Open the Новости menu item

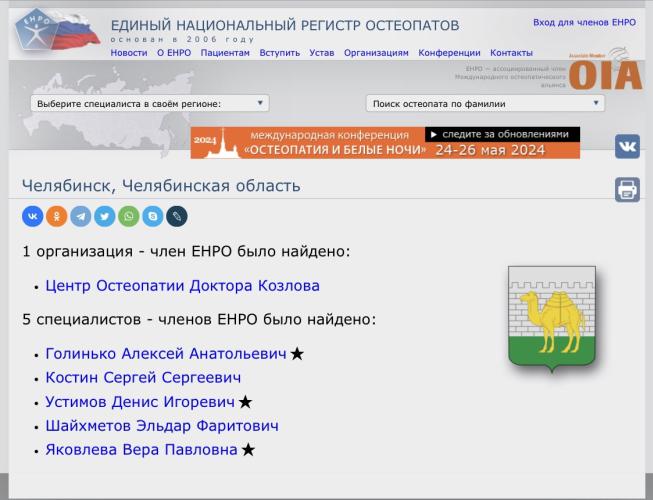tap(129, 53)
